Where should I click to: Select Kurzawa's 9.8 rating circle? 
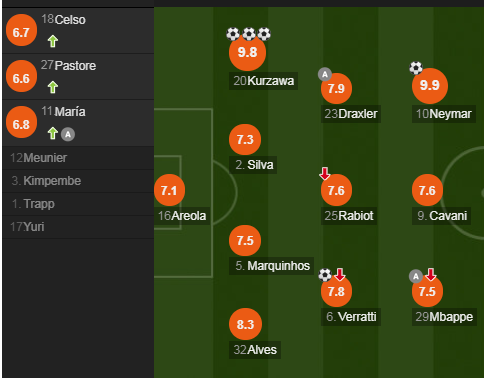coord(247,52)
